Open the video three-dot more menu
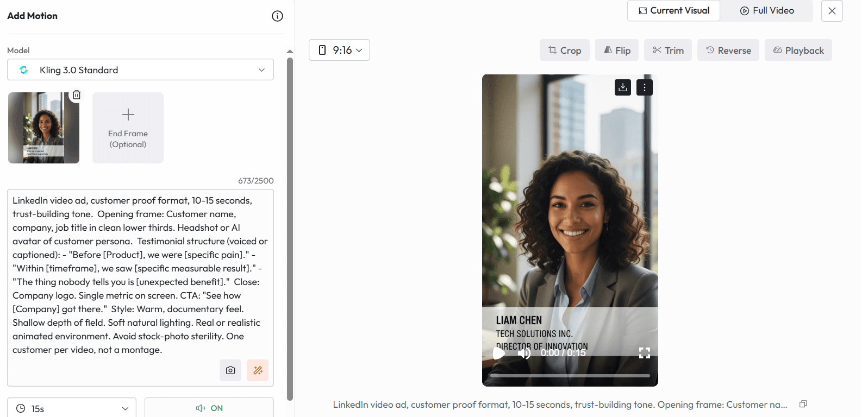The width and height of the screenshot is (868, 417). pos(645,87)
